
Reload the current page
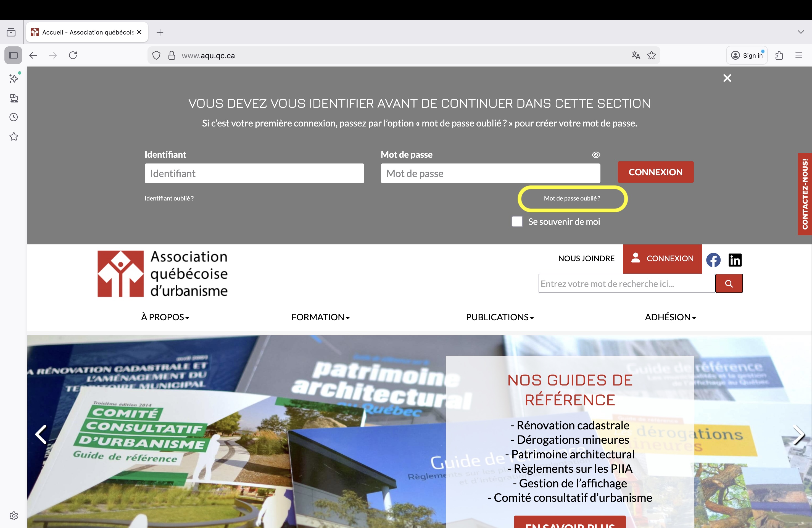73,55
